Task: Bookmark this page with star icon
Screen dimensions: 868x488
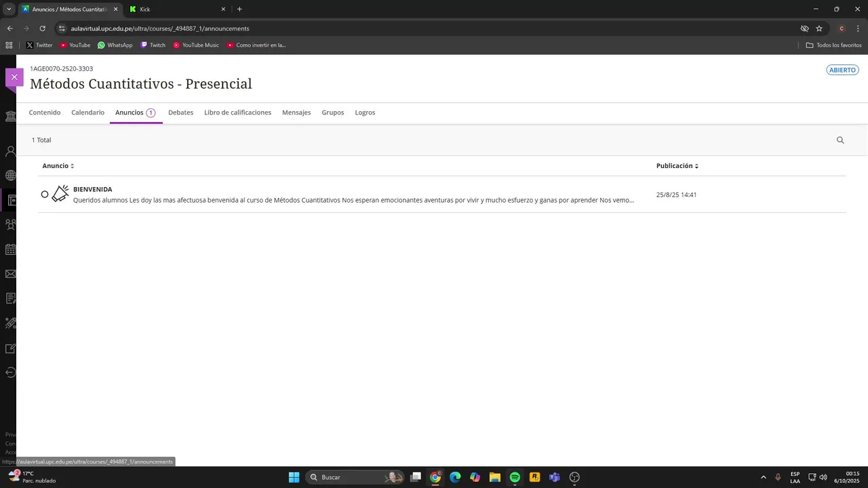Action: [819, 28]
